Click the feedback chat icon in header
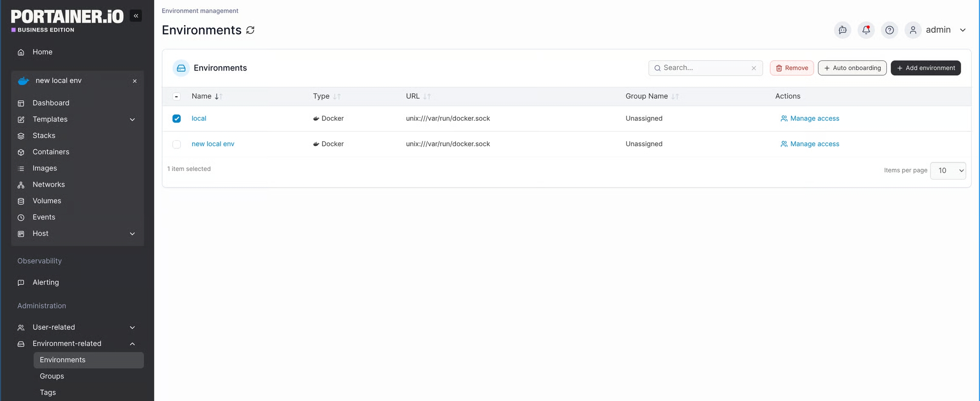980x401 pixels. (x=842, y=30)
